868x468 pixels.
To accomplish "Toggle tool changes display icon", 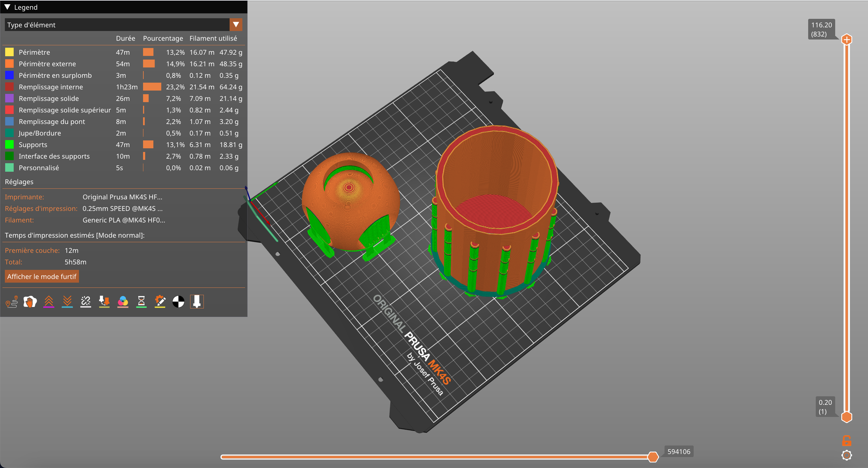I will [x=104, y=301].
